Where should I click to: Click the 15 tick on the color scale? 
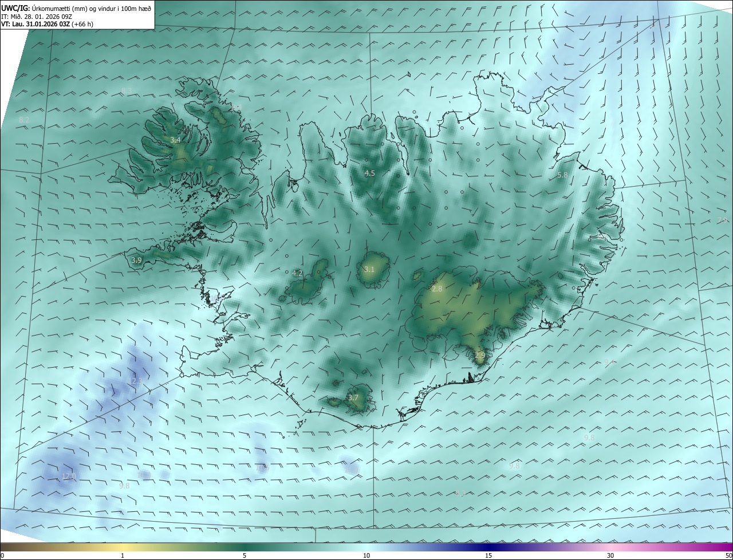coord(488,555)
